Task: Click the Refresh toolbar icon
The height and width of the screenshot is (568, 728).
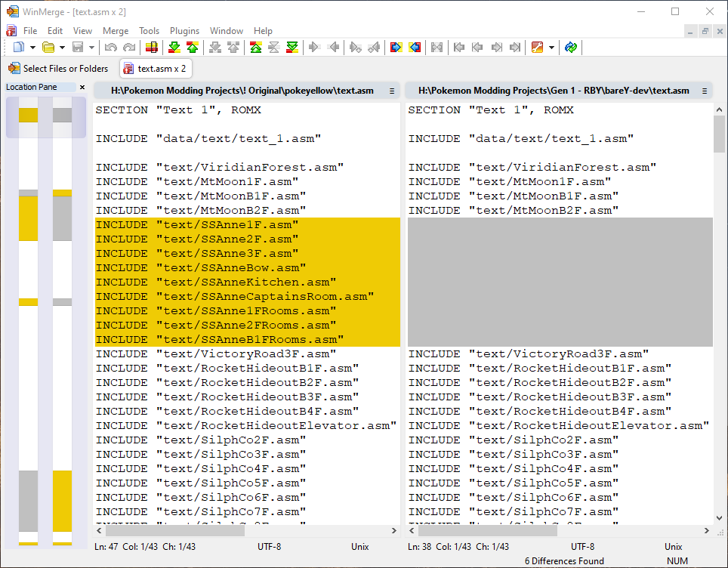Action: 571,47
